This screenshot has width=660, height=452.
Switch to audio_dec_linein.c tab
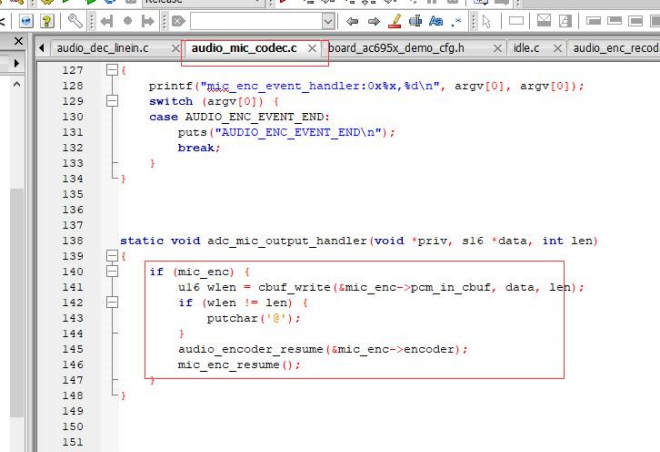(102, 48)
